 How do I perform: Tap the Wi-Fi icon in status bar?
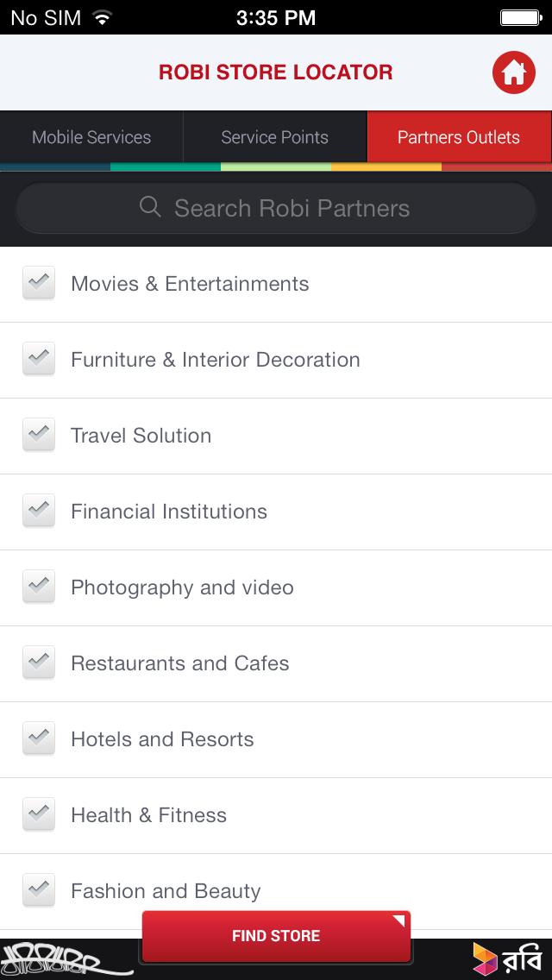click(103, 17)
